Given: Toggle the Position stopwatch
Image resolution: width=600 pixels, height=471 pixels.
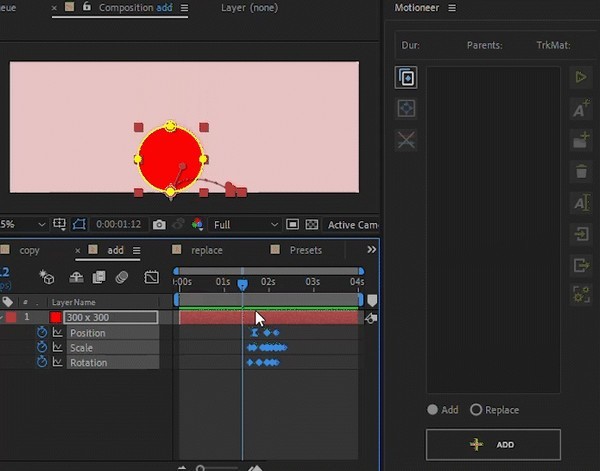Looking at the screenshot, I should tap(42, 332).
